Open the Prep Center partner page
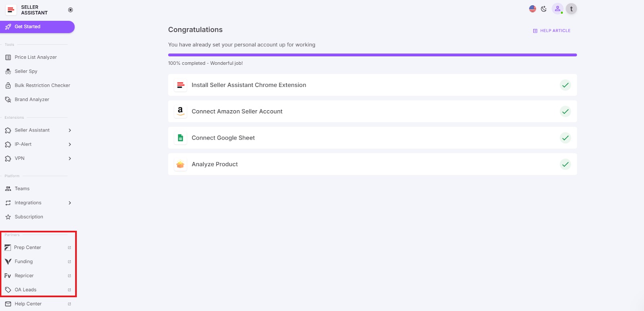This screenshot has width=644, height=311. pos(27,247)
